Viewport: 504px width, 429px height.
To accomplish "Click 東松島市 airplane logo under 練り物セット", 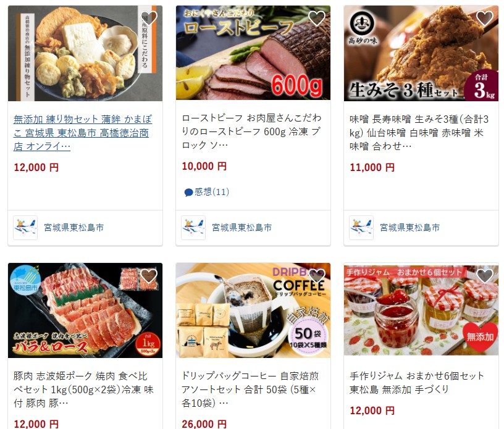I will tap(25, 228).
